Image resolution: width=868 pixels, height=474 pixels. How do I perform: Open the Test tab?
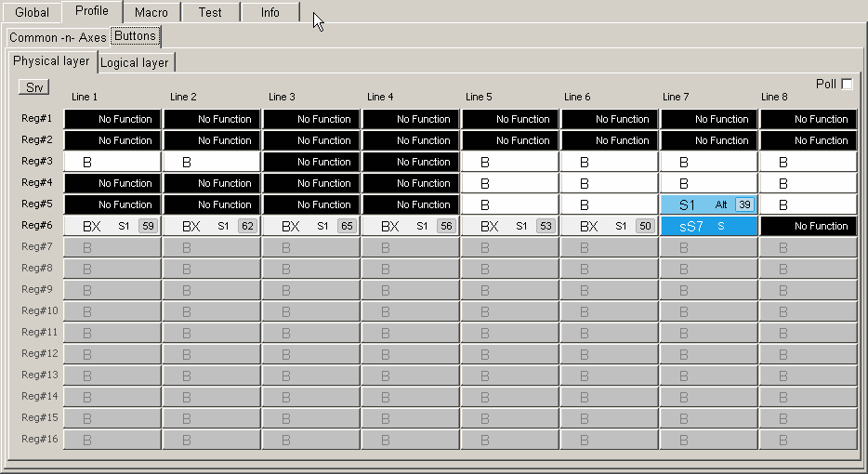[210, 13]
